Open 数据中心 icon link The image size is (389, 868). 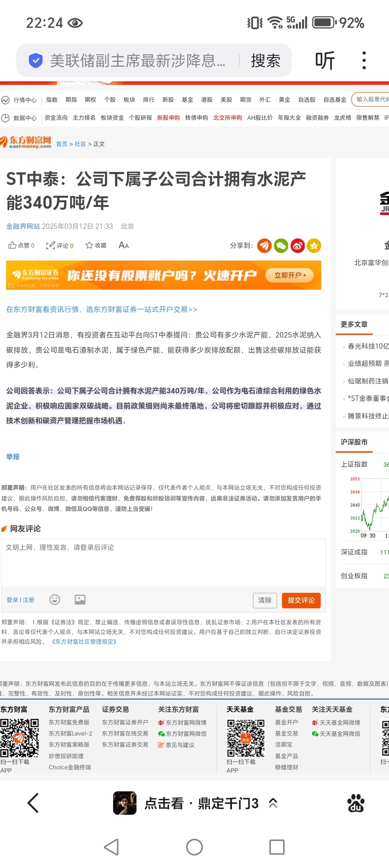coord(19,118)
